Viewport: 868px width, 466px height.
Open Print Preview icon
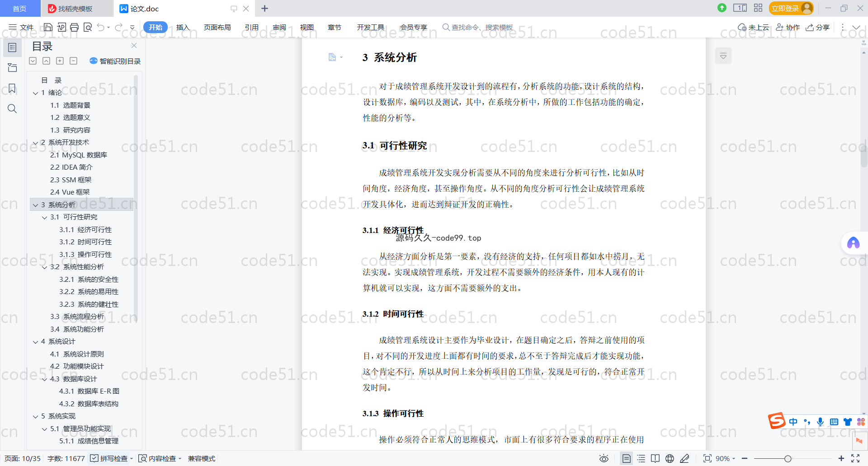pos(88,27)
